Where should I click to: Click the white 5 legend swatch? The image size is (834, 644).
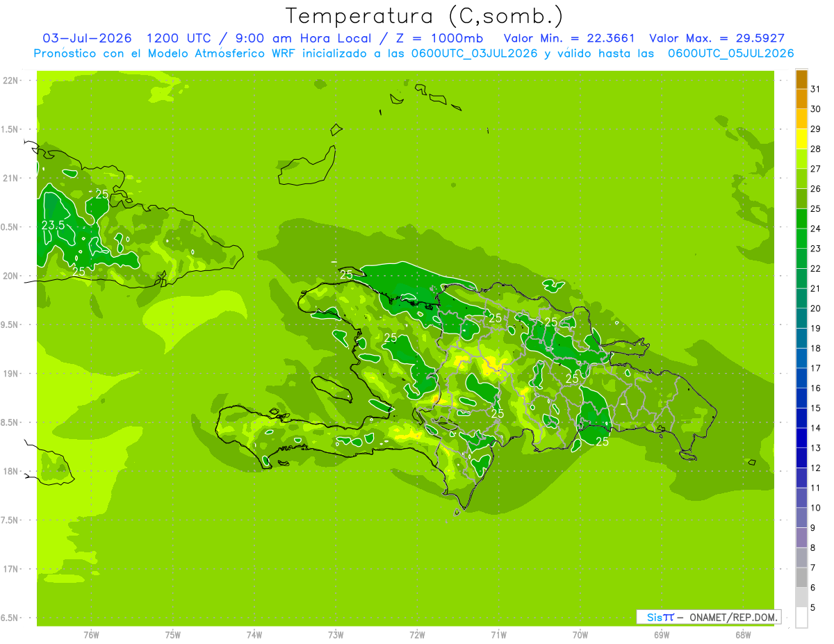click(x=801, y=618)
